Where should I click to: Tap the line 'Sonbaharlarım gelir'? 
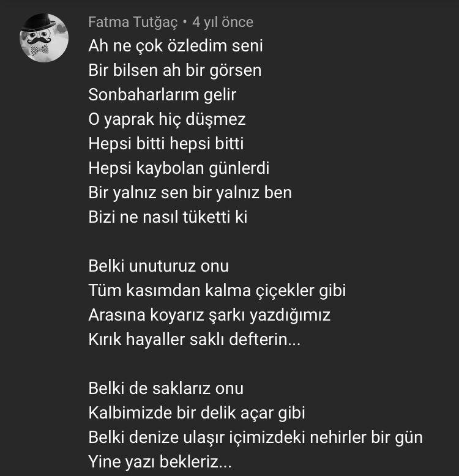point(162,95)
